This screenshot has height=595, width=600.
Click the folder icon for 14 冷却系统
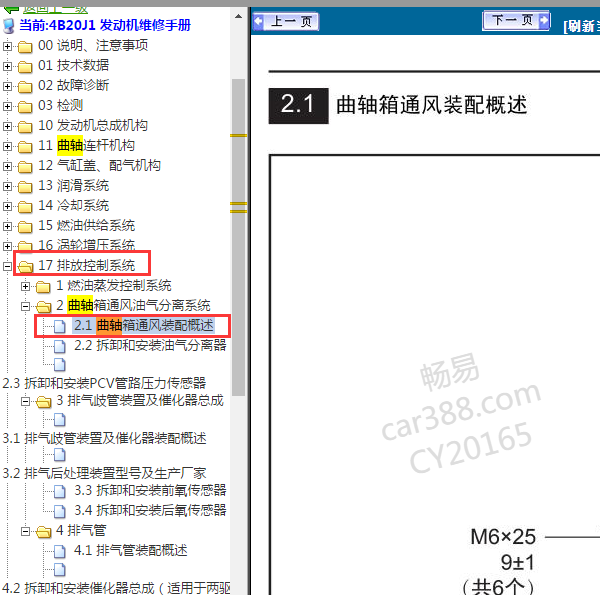tap(25, 207)
